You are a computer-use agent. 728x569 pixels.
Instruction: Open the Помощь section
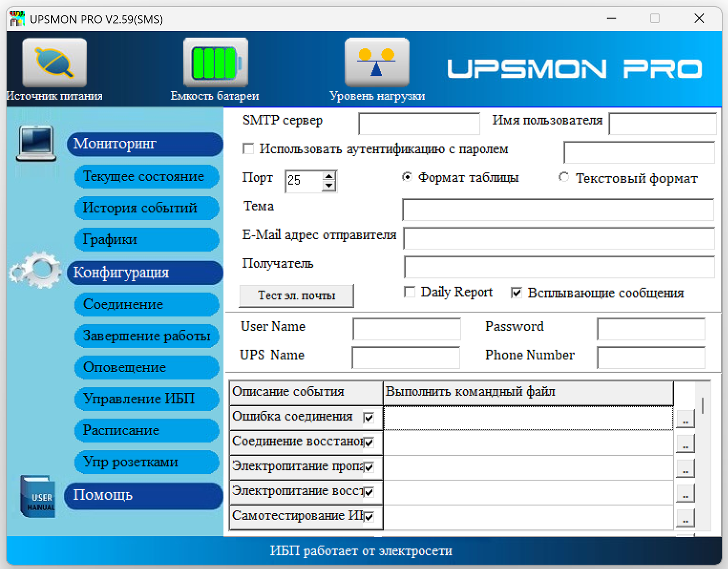(x=144, y=496)
